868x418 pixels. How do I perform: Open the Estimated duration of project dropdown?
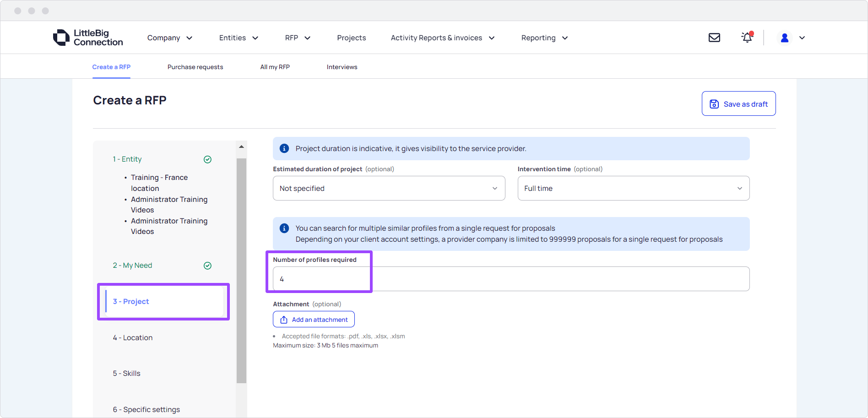[389, 188]
